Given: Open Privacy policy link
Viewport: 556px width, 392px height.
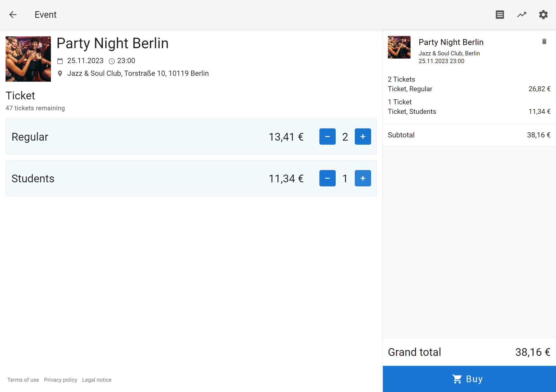Looking at the screenshot, I should point(61,380).
